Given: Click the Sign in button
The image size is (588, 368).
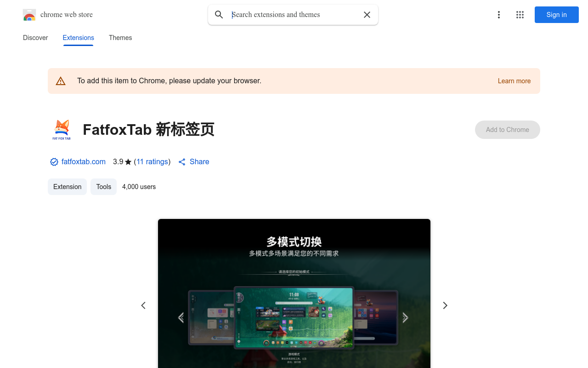Looking at the screenshot, I should coord(557,15).
